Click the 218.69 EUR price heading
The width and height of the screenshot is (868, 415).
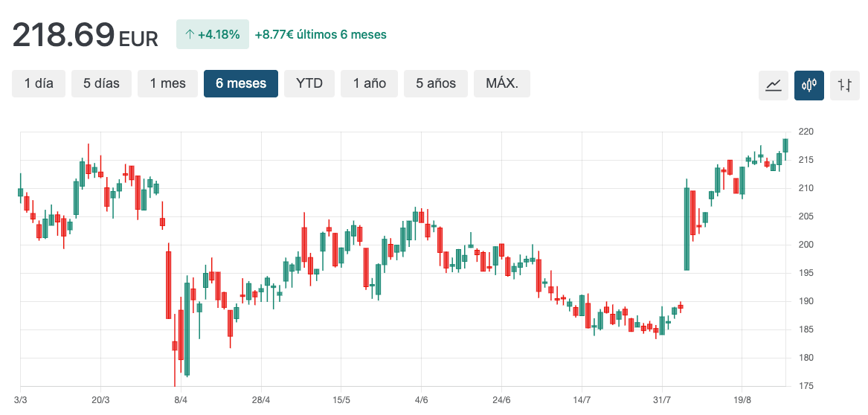85,35
